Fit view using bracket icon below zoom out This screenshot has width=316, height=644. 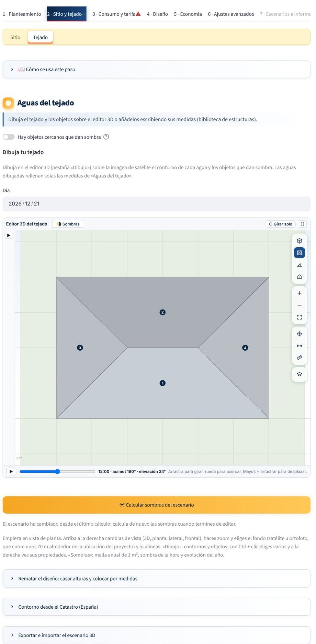[299, 317]
